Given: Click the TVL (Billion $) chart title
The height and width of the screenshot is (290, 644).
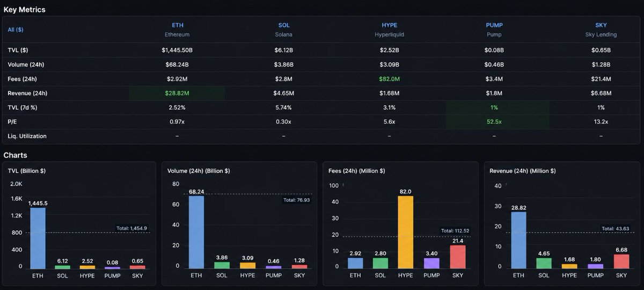Looking at the screenshot, I should 27,171.
